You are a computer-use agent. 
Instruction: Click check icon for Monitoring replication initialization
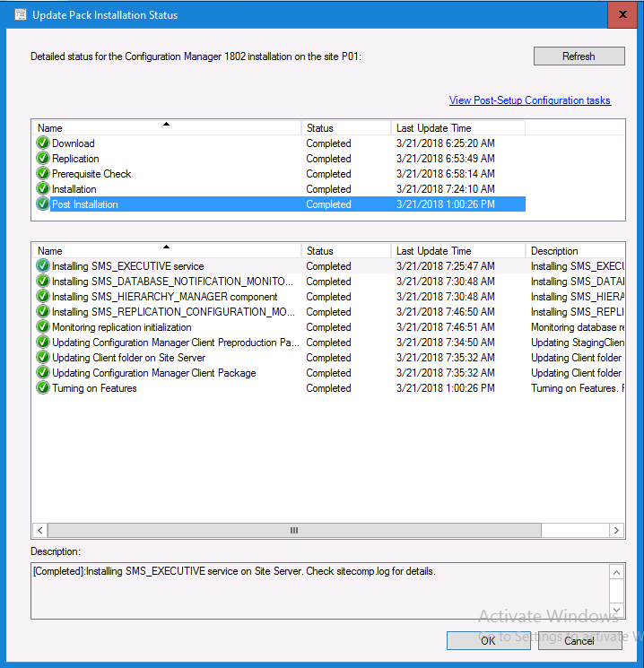tap(43, 327)
